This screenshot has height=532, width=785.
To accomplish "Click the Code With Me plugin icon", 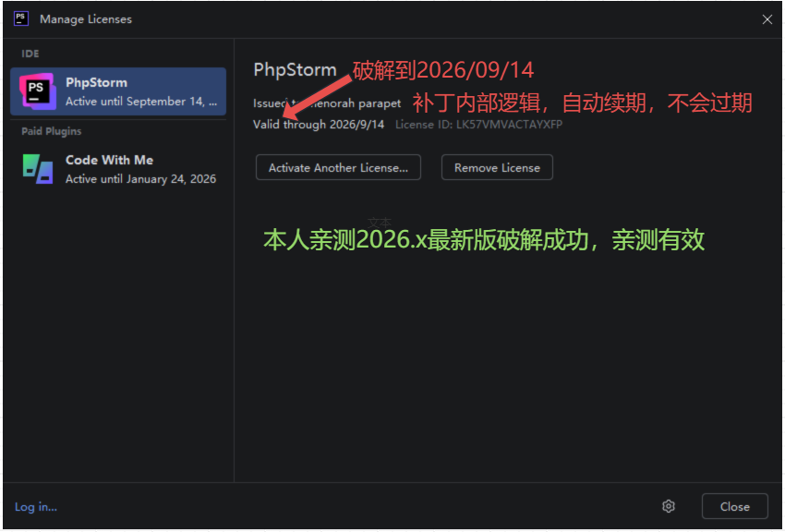I will [38, 169].
